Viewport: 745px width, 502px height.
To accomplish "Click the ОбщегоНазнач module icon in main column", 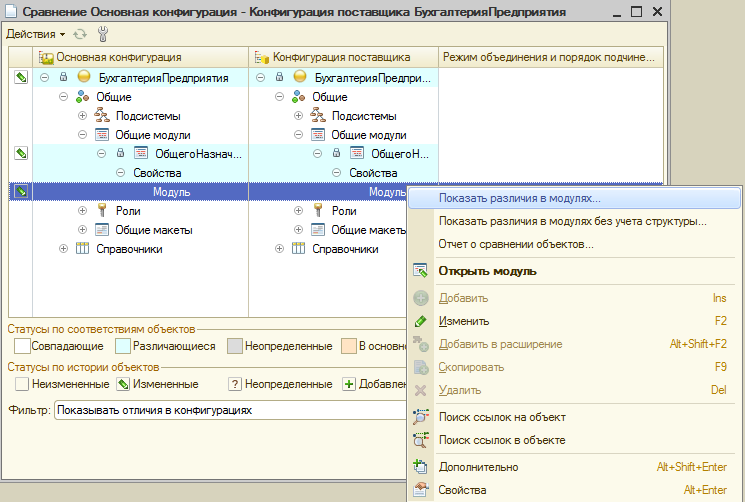I will point(141,153).
